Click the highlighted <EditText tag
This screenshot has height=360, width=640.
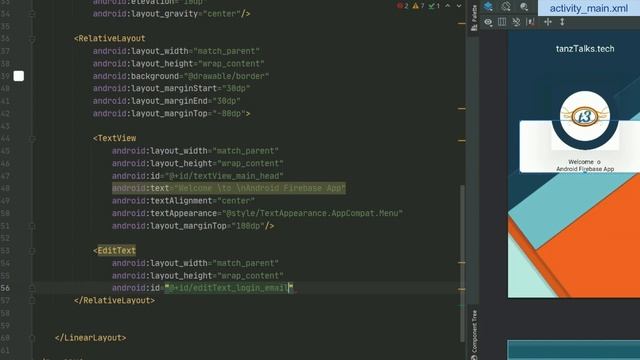[x=114, y=251]
